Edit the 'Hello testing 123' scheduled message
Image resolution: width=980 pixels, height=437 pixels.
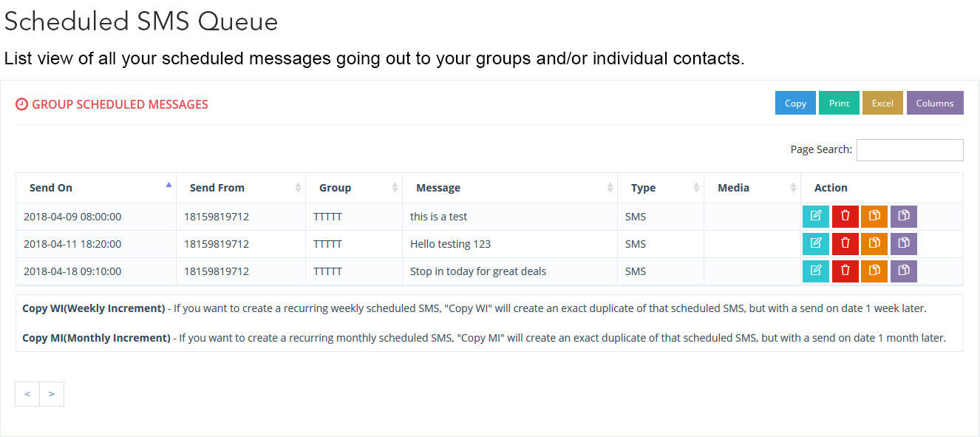click(816, 244)
